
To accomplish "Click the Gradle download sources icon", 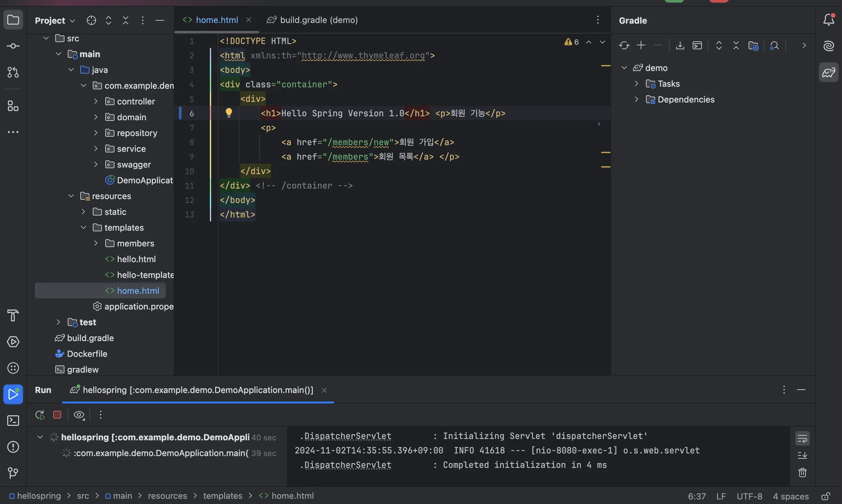I will tap(680, 46).
